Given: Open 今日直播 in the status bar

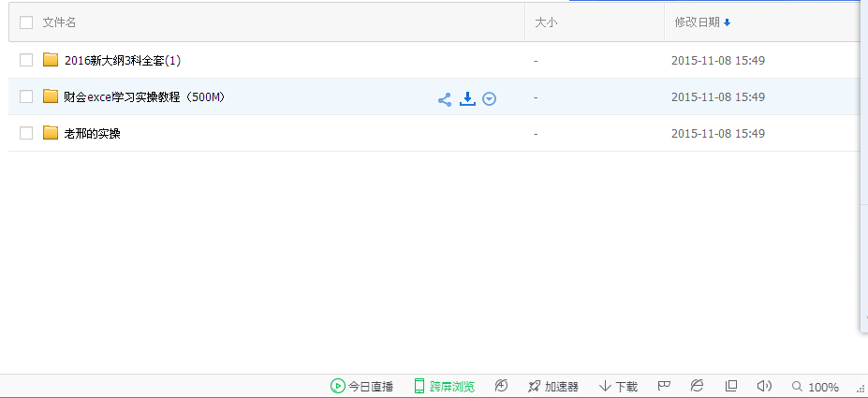Looking at the screenshot, I should tap(361, 386).
